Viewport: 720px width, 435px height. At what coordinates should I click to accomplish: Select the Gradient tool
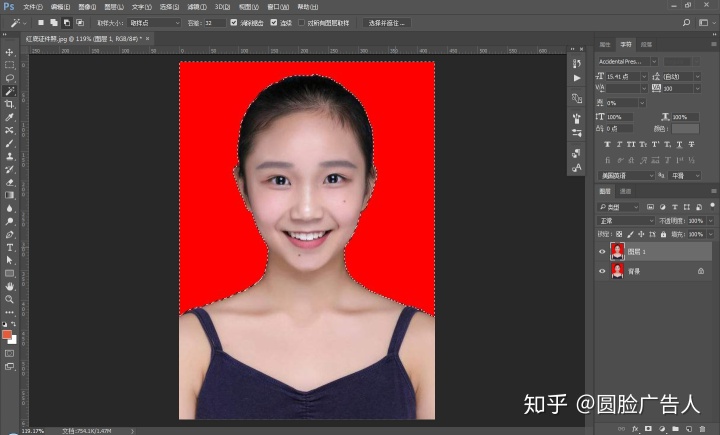(9, 195)
